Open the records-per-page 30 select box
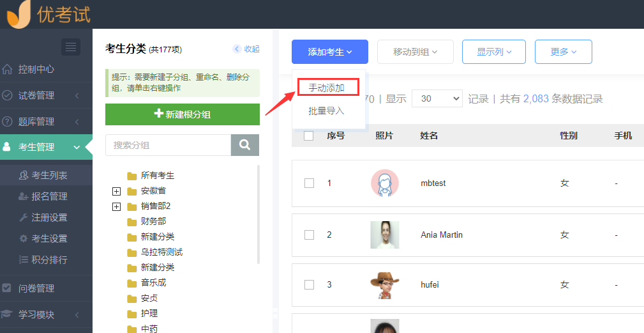 437,98
